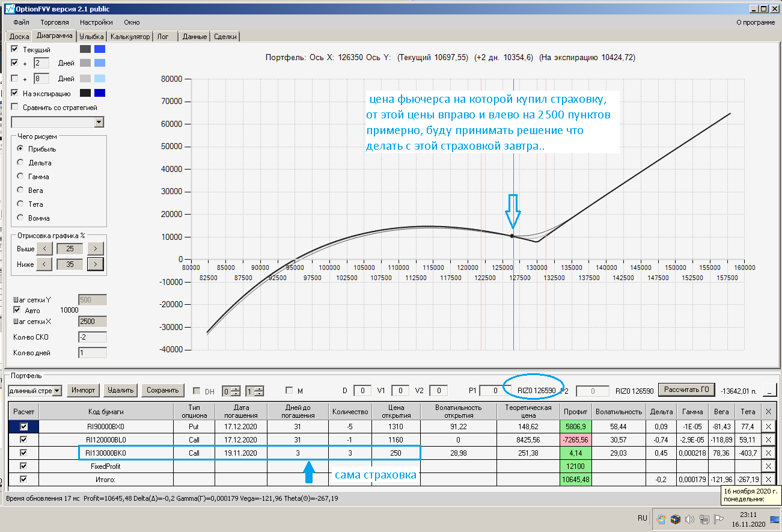
Task: Click the 'Кол-во дней' input field
Action: [x=93, y=353]
